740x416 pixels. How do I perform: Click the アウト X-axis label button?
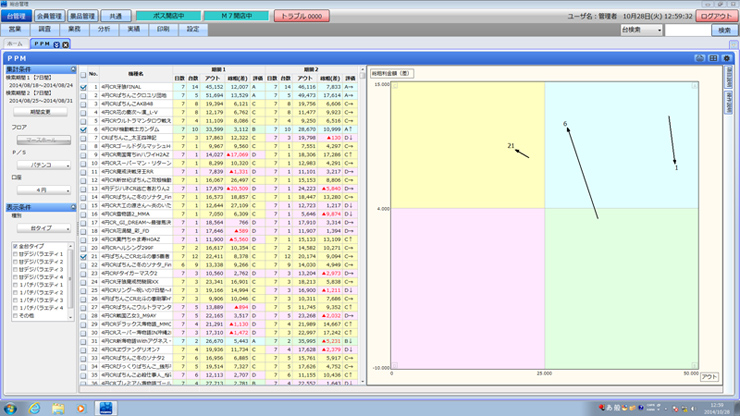pyautogui.click(x=709, y=377)
